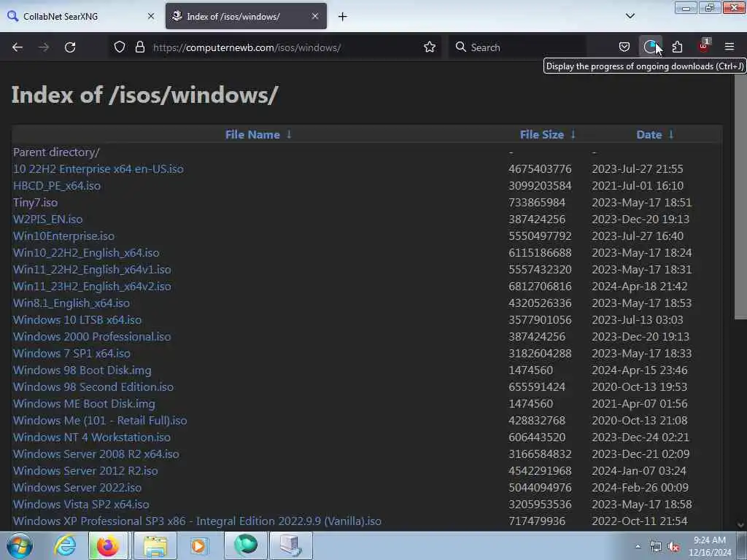Open Windows Server 2012 R2.iso link
This screenshot has height=560, width=747.
[85, 470]
